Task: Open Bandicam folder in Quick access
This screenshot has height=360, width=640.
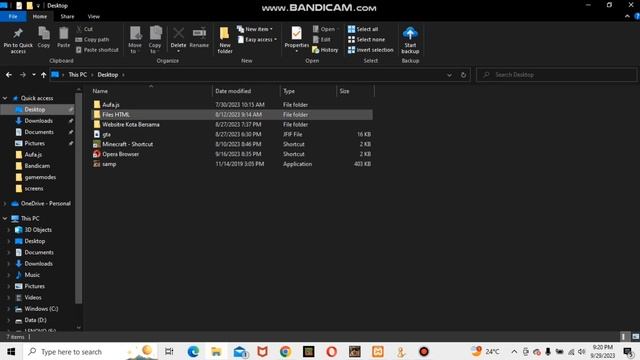Action: [x=37, y=166]
